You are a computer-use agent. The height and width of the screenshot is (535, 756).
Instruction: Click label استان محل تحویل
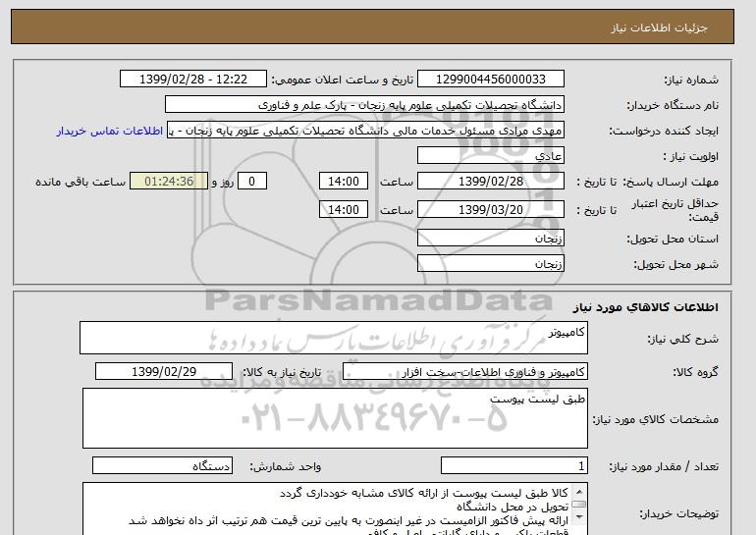(x=673, y=240)
